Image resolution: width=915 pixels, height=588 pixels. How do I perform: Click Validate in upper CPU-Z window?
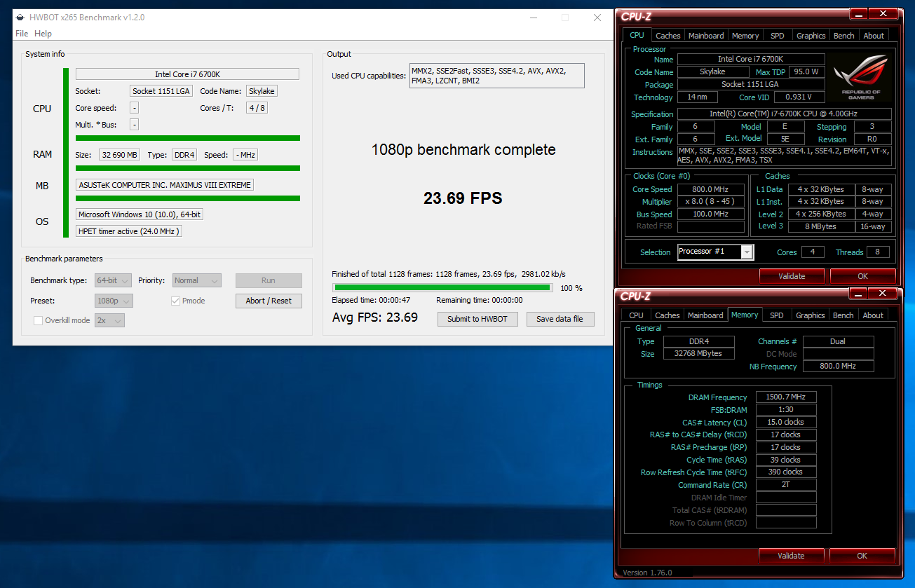click(x=792, y=276)
